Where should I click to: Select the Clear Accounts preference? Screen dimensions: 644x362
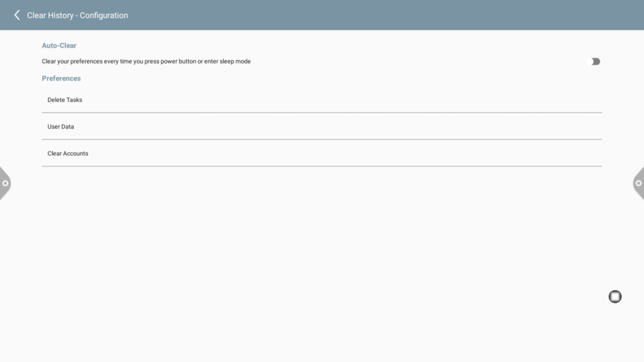[321, 153]
